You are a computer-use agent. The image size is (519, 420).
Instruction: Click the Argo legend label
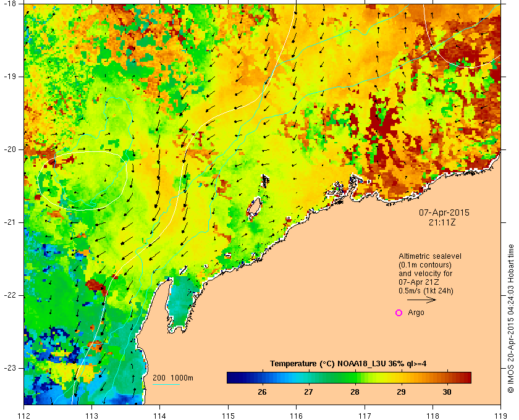coord(416,313)
